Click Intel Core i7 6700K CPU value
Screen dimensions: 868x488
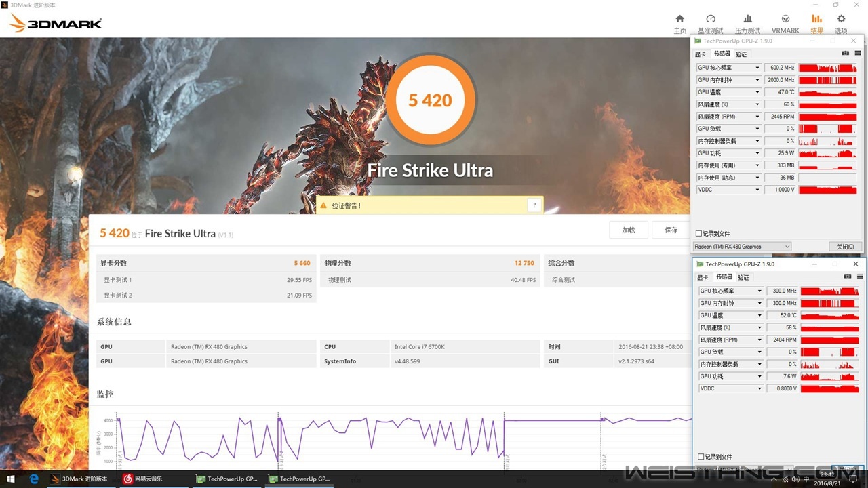pos(420,346)
